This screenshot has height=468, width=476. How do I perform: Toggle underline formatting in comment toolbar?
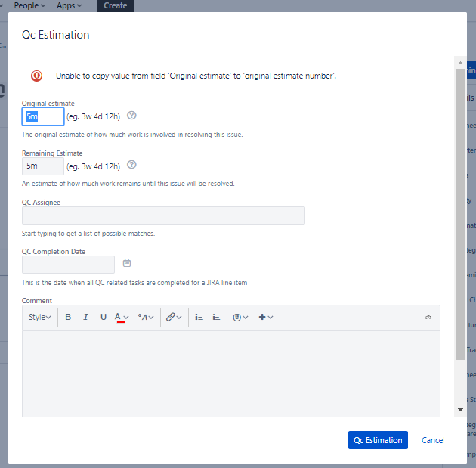point(104,317)
